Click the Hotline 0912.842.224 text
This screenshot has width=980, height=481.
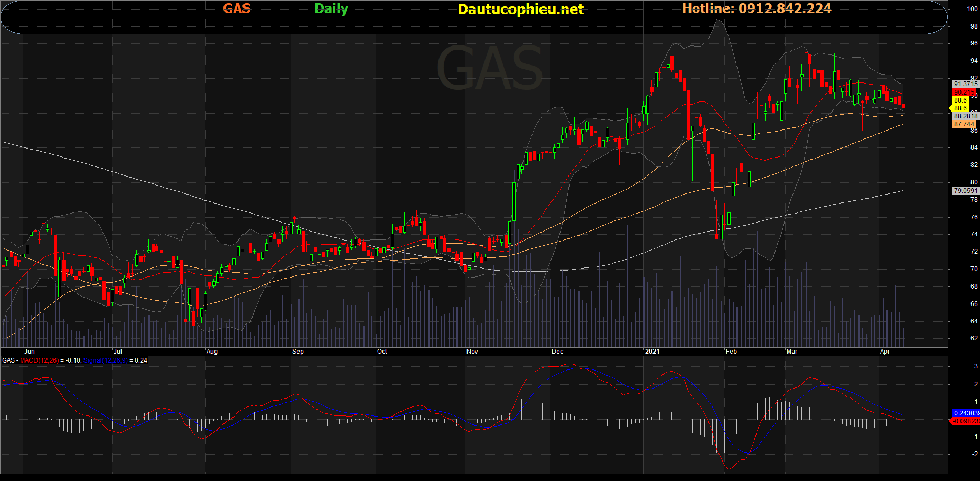tap(757, 8)
